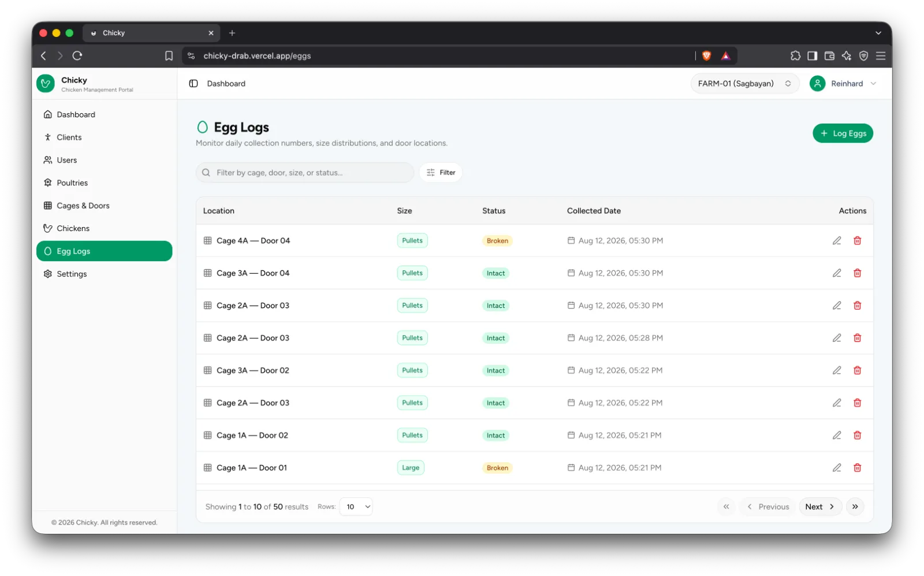Toggle the sidebar panel icon
Viewport: 924px width, 576px height.
click(193, 84)
